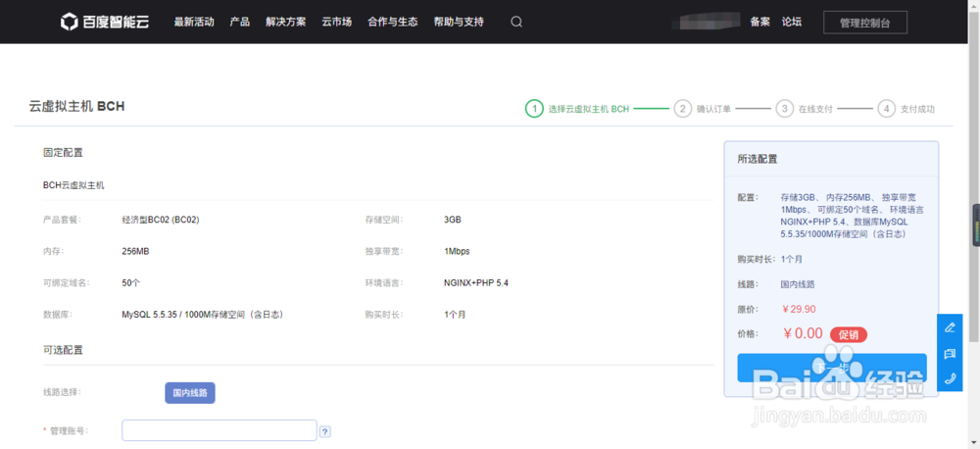This screenshot has width=980, height=449.
Task: Click the 固定配置 section heading
Action: (x=63, y=152)
